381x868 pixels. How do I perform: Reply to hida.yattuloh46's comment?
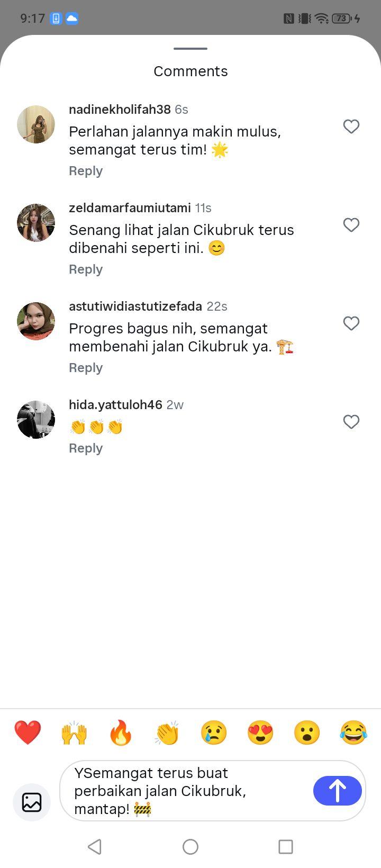coord(86,448)
